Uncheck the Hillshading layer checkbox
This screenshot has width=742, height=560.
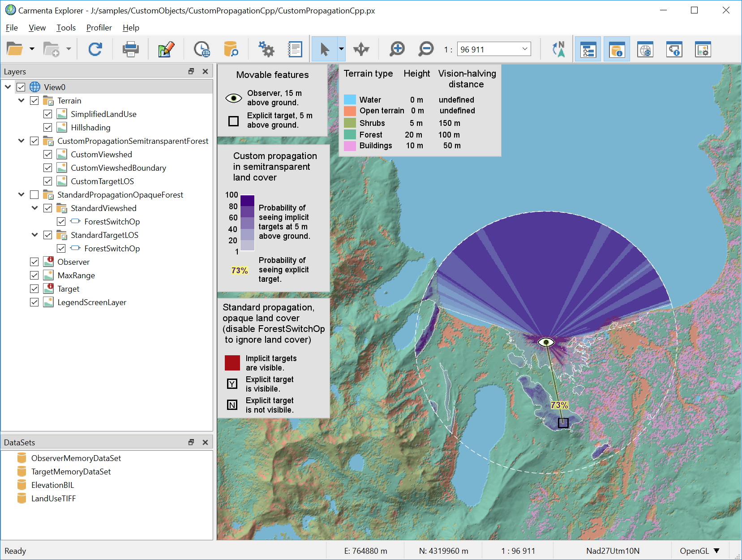pyautogui.click(x=48, y=128)
